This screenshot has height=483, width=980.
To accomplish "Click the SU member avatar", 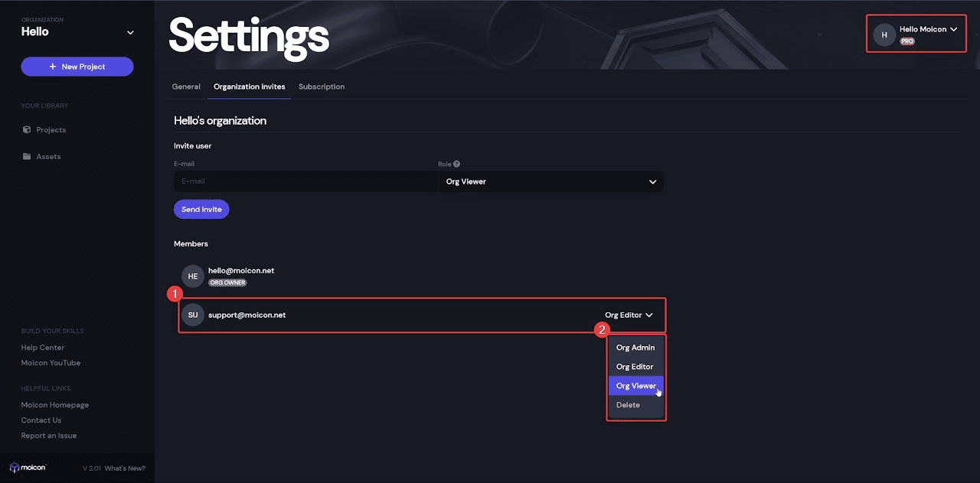I will (x=193, y=315).
